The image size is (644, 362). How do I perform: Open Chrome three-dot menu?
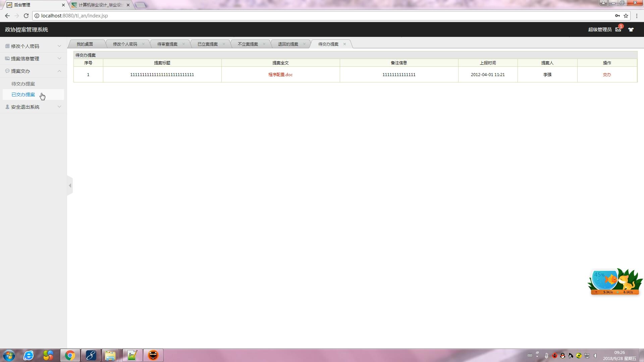click(637, 16)
